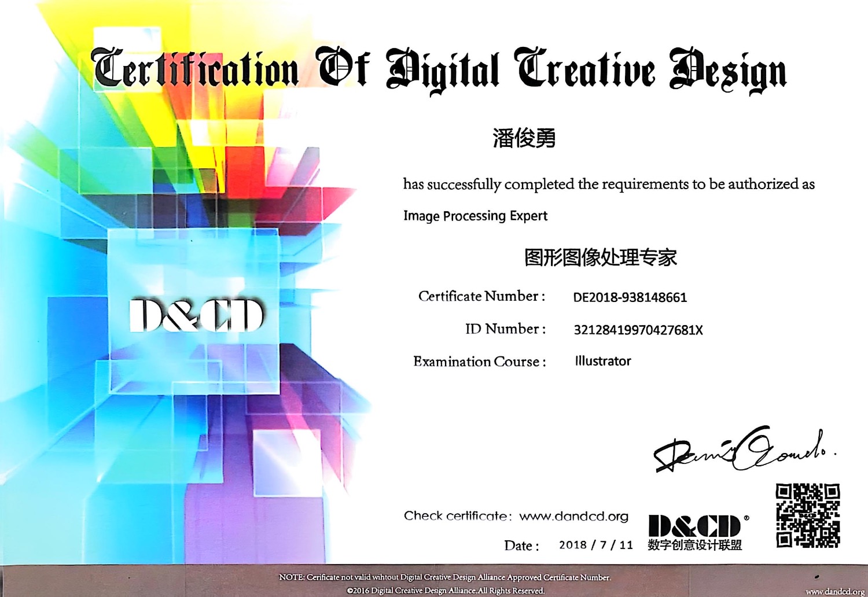Screen dimensions: 868x597
Task: Select the ID number value ending in 681X
Action: point(638,330)
